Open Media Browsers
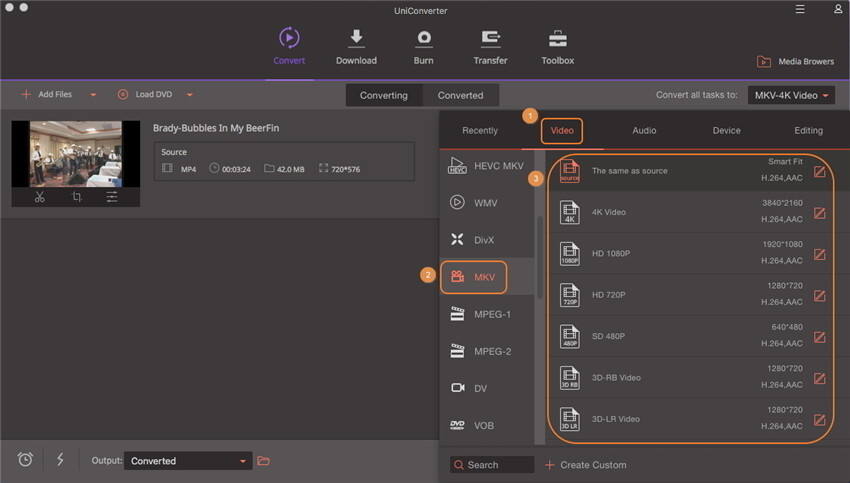The height and width of the screenshot is (483, 850). tap(795, 61)
